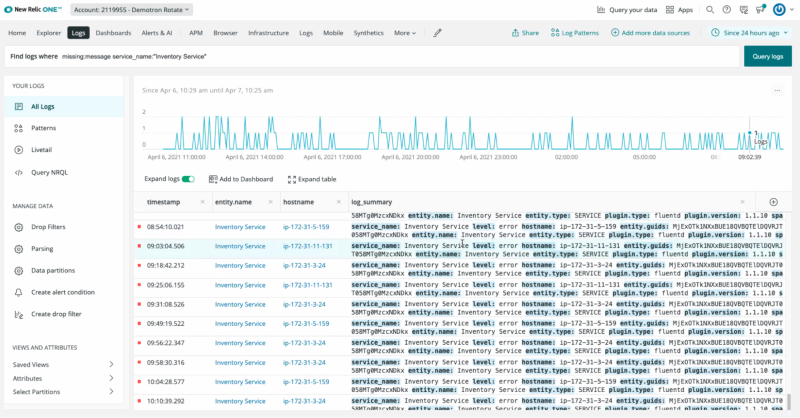Viewport: 800px width, 418px height.
Task: Click Add more data sources
Action: tap(650, 33)
